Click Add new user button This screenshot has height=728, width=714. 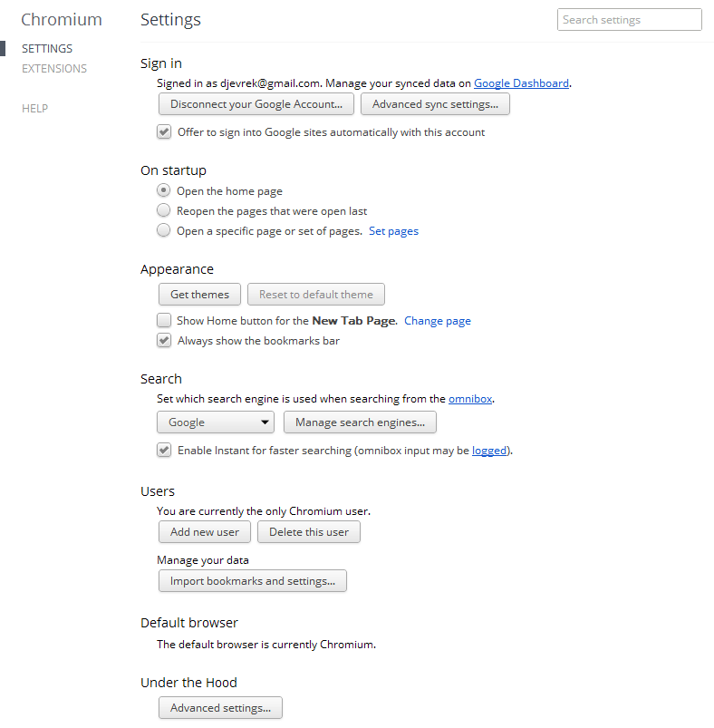click(205, 532)
